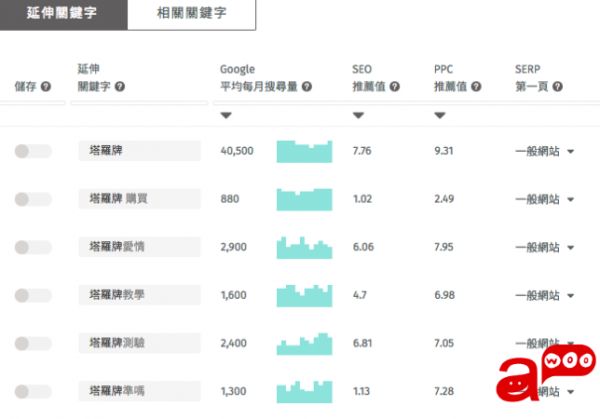This screenshot has width=600, height=419.
Task: Toggle save switch for 塔羅牌 row
Action: point(33,151)
